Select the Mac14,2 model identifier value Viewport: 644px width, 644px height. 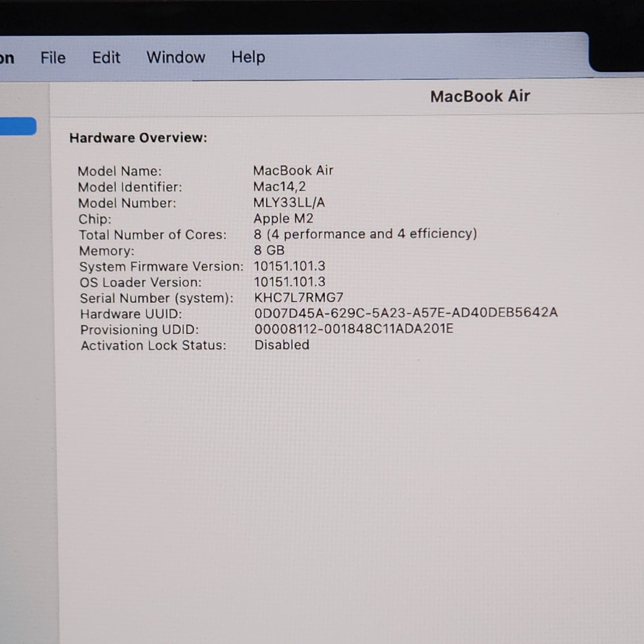click(279, 186)
